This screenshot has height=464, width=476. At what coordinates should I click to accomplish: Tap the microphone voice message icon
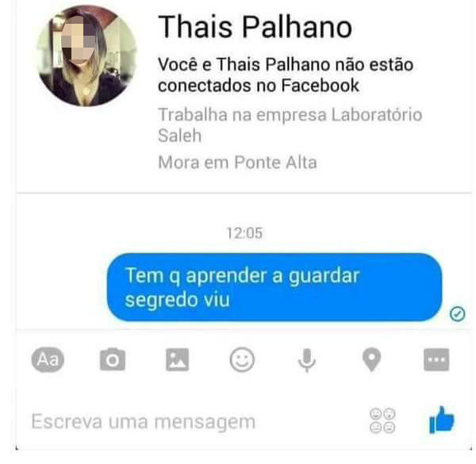click(306, 360)
